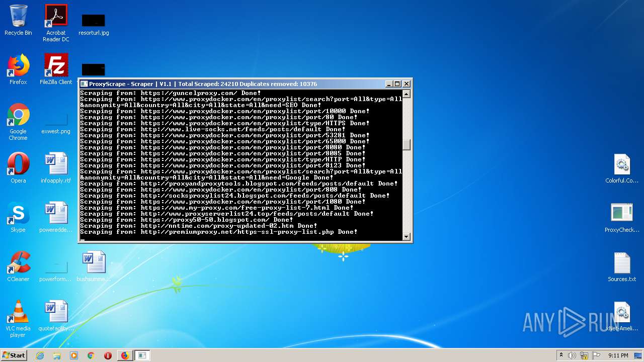Select the infoapply.rtf document icon
Image resolution: width=644 pixels, height=362 pixels.
pyautogui.click(x=56, y=168)
